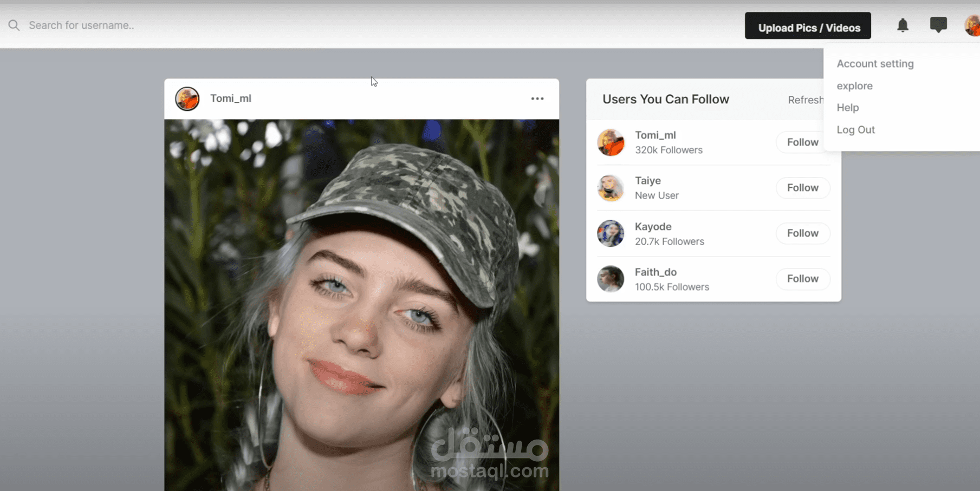Click the search magnifier icon
Screen dimensions: 980x491
[14, 25]
